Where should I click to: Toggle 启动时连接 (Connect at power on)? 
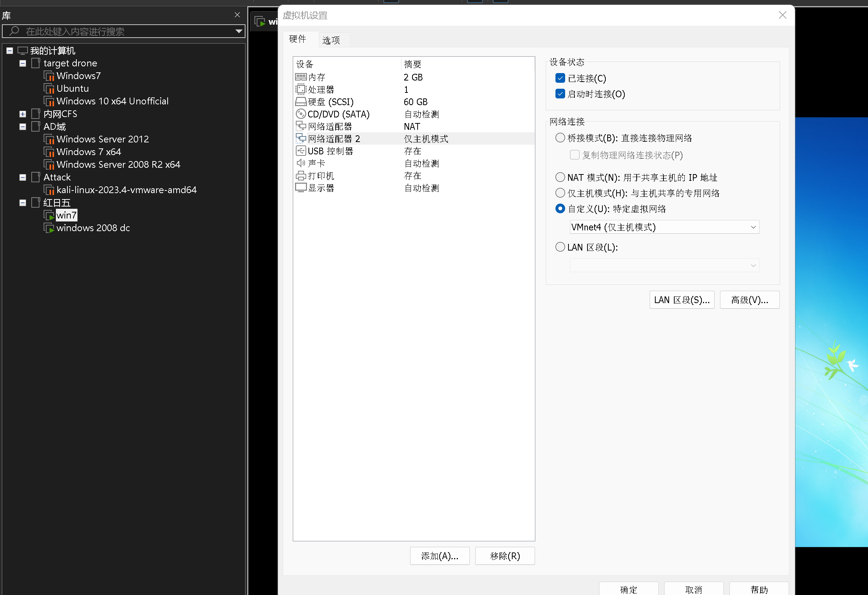[x=560, y=94]
